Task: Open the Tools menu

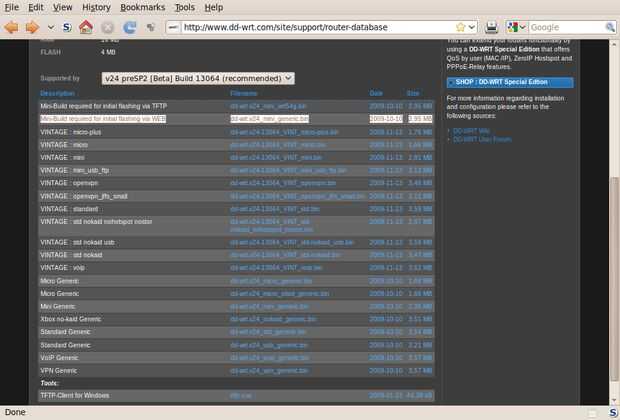Action: [185, 8]
